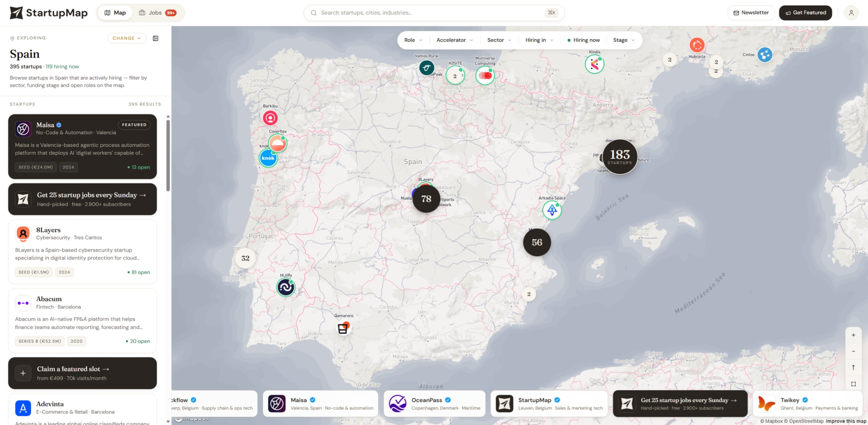Select the Kinéis map marker
This screenshot has width=868, height=425.
pos(594,65)
